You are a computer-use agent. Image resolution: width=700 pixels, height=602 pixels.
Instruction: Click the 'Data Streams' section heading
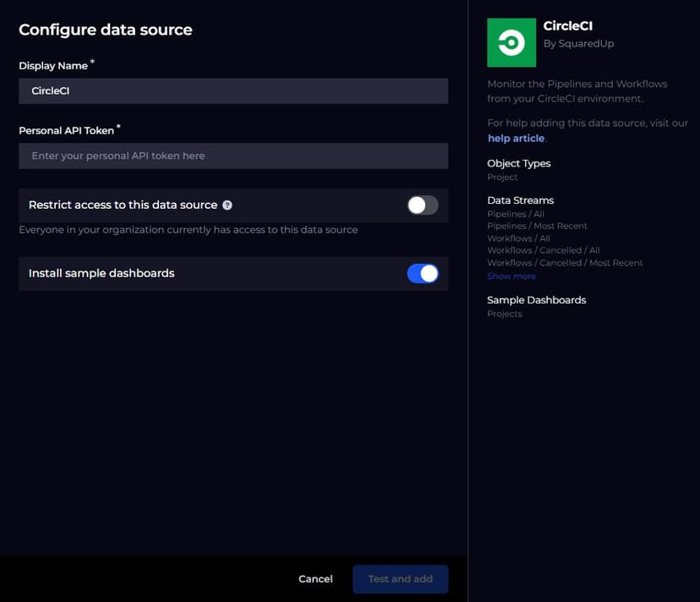(x=520, y=200)
